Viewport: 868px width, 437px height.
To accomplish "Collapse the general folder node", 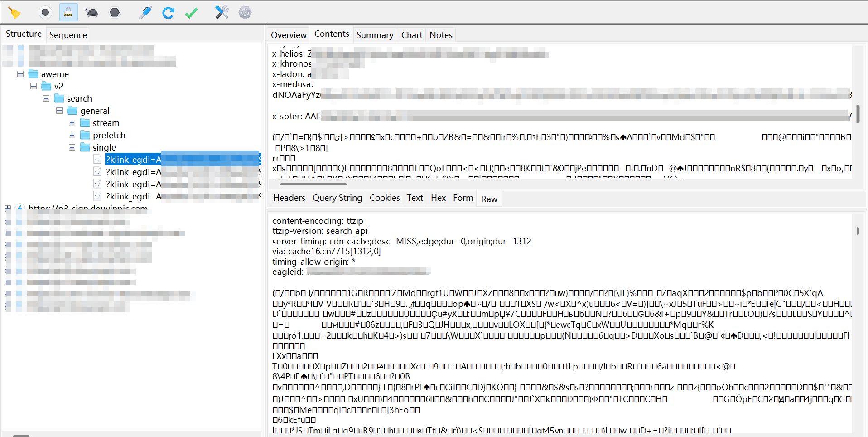I will click(x=59, y=111).
